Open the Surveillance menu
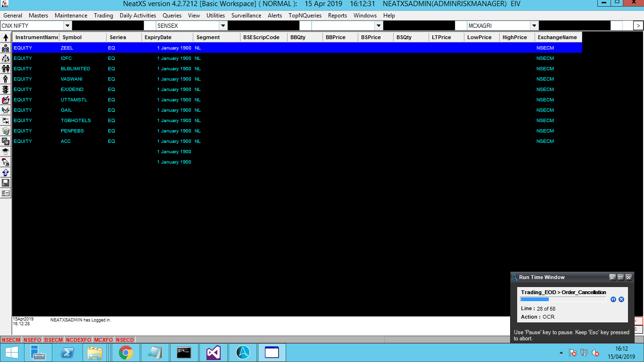 click(x=247, y=16)
